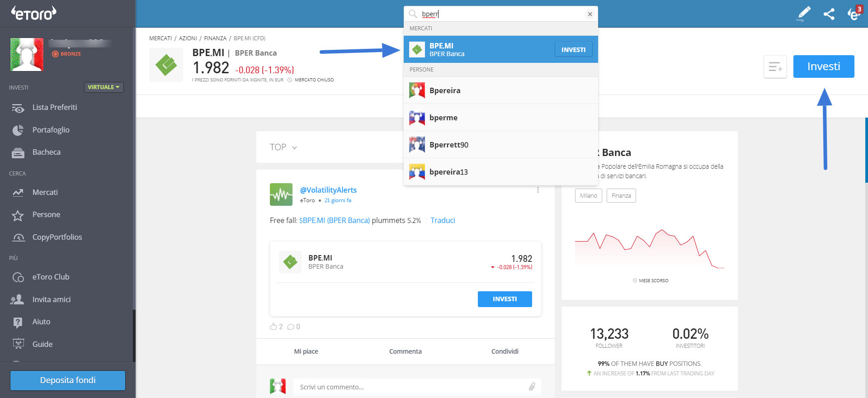Click the Bacheca tray icon
Image resolution: width=868 pixels, height=398 pixels.
coord(18,153)
